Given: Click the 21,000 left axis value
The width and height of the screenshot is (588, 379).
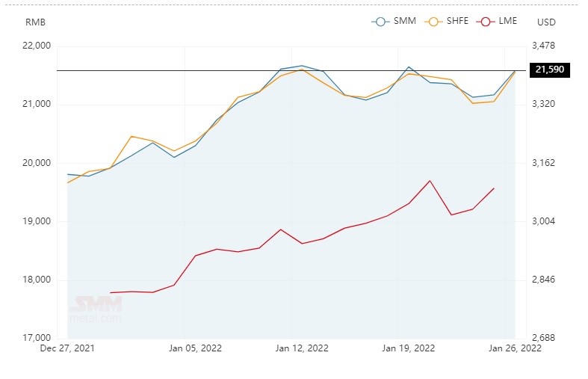Looking at the screenshot, I should click(37, 104).
